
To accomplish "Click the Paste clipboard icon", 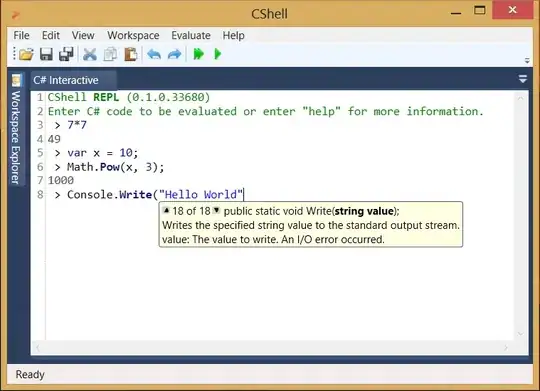I will [131, 54].
